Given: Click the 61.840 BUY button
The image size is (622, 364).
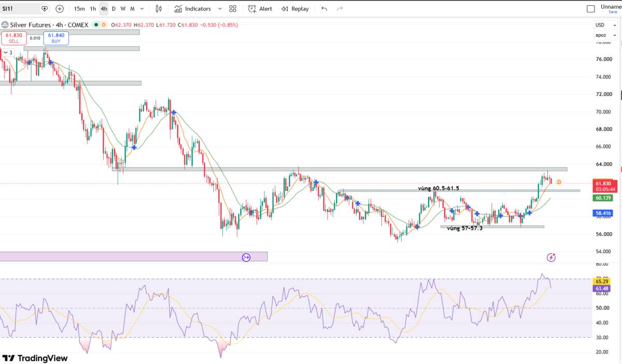Looking at the screenshot, I should pyautogui.click(x=55, y=38).
